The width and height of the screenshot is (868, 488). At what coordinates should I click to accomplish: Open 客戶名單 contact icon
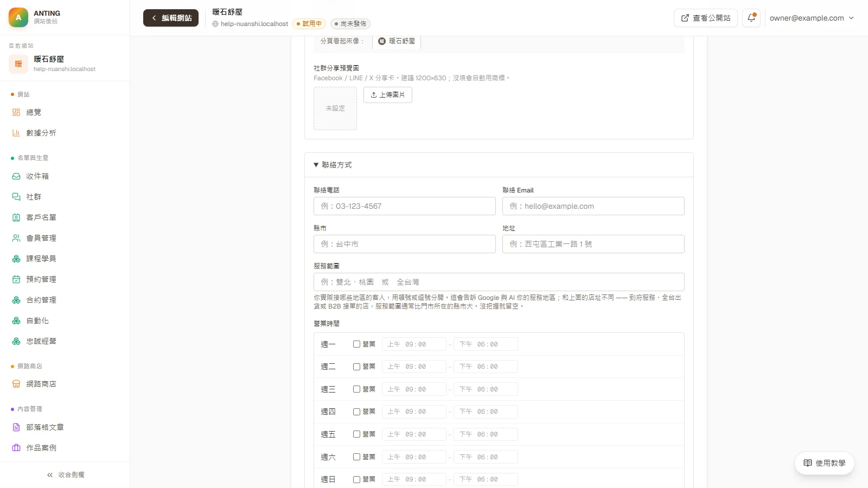(16, 217)
